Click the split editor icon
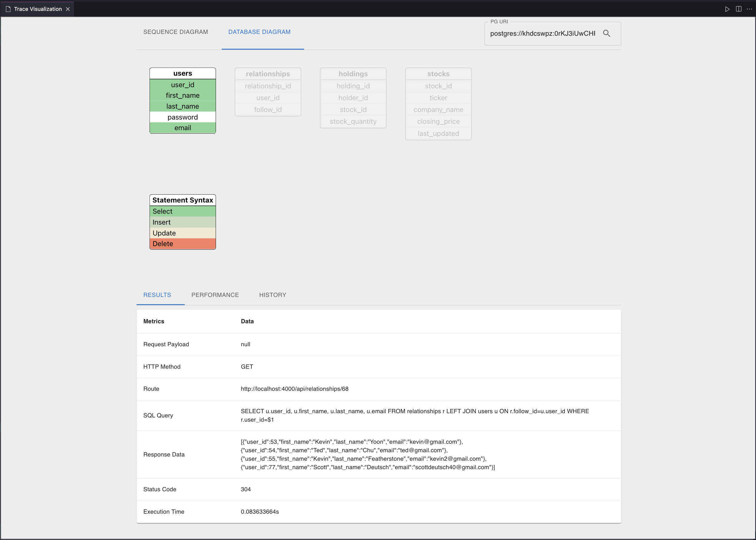 pos(738,9)
